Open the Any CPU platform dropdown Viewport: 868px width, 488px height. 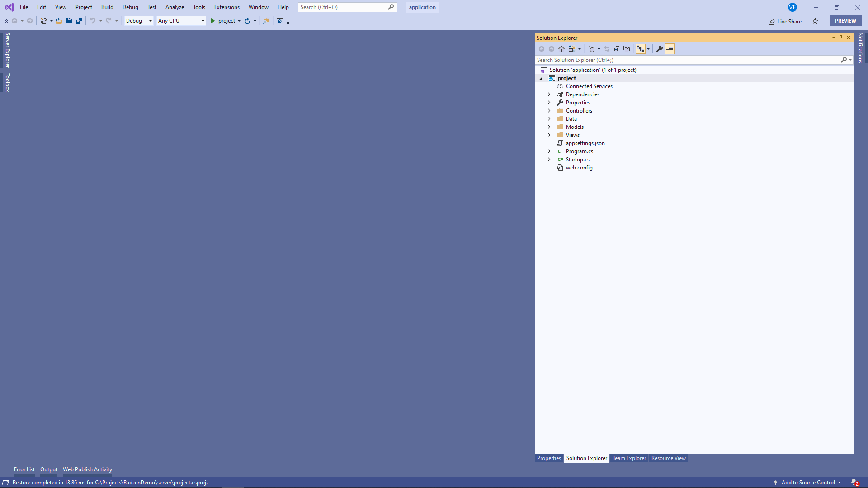pos(181,21)
